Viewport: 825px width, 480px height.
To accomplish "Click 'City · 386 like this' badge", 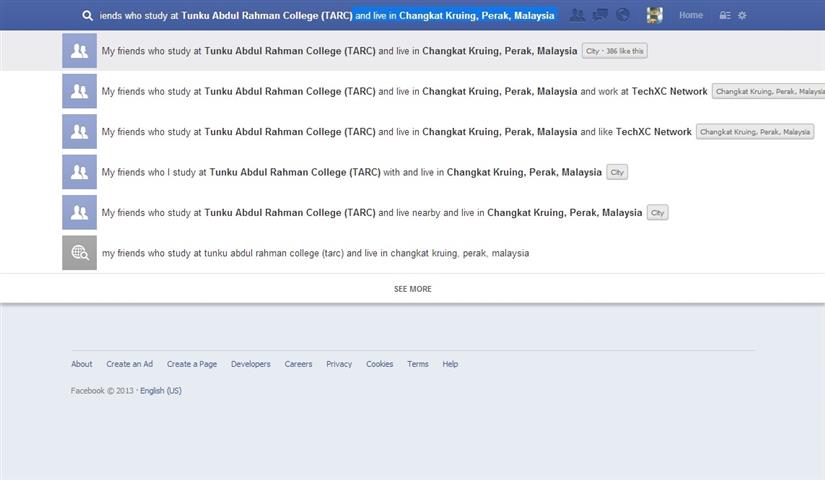I will tap(615, 51).
